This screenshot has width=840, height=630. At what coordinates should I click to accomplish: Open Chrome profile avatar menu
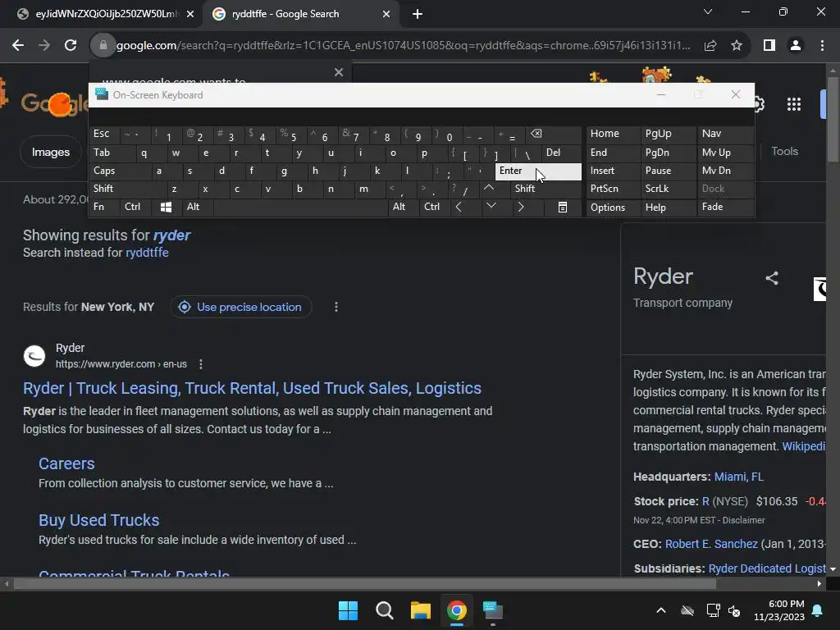796,46
